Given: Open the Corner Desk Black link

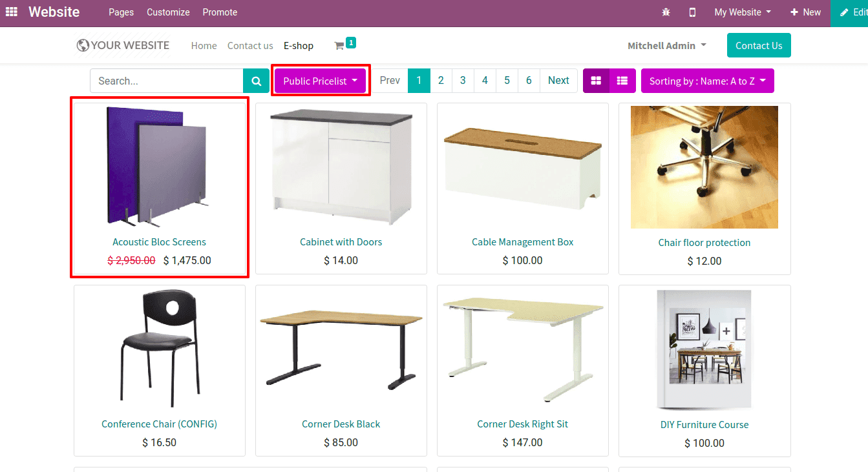Looking at the screenshot, I should pos(341,424).
